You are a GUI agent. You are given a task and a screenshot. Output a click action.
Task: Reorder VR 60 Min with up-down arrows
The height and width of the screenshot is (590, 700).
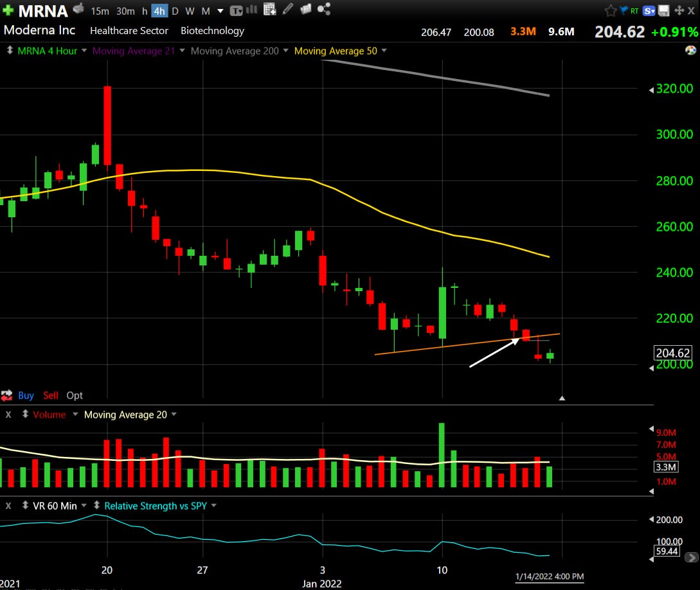pyautogui.click(x=25, y=505)
